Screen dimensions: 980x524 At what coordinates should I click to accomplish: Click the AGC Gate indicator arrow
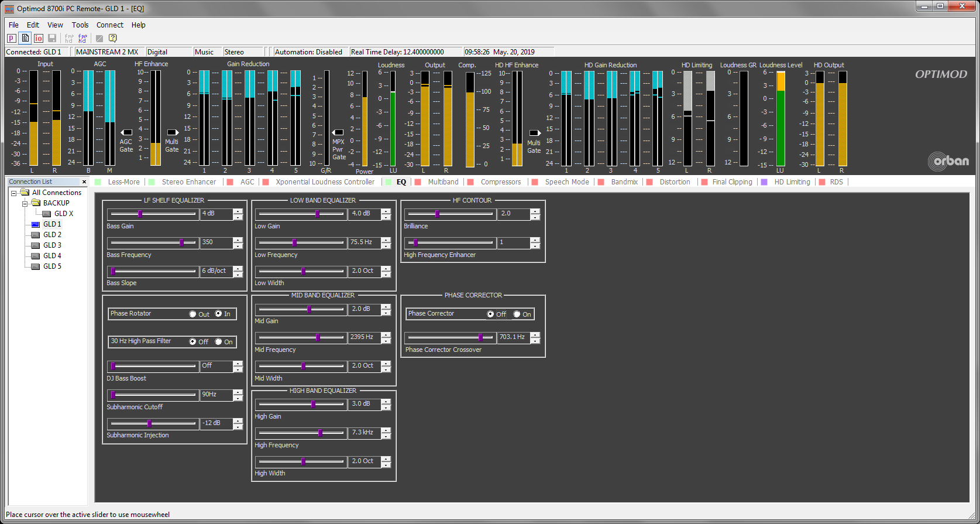click(126, 132)
